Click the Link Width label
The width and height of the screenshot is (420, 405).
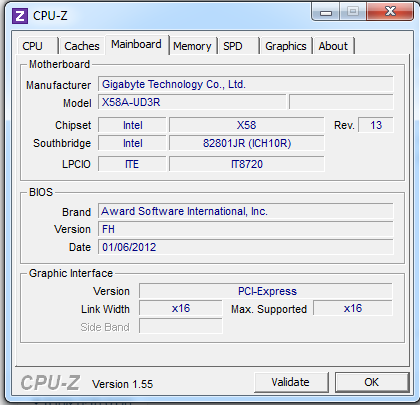click(x=105, y=309)
